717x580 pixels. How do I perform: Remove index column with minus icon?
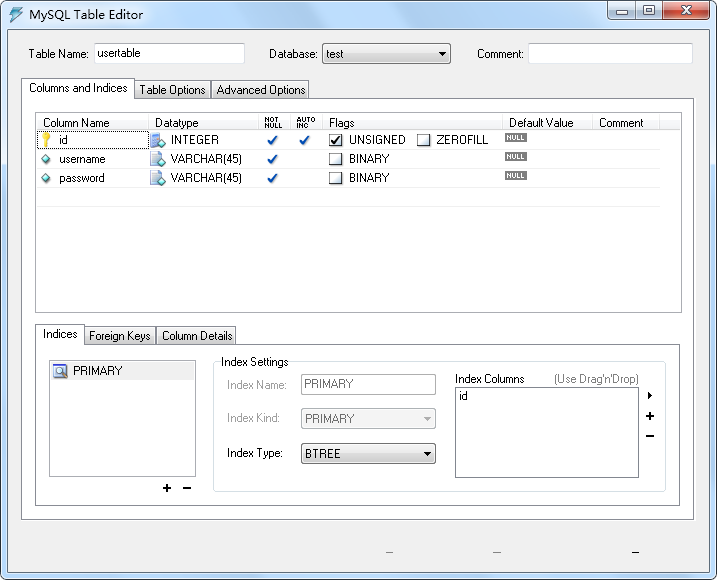click(650, 436)
